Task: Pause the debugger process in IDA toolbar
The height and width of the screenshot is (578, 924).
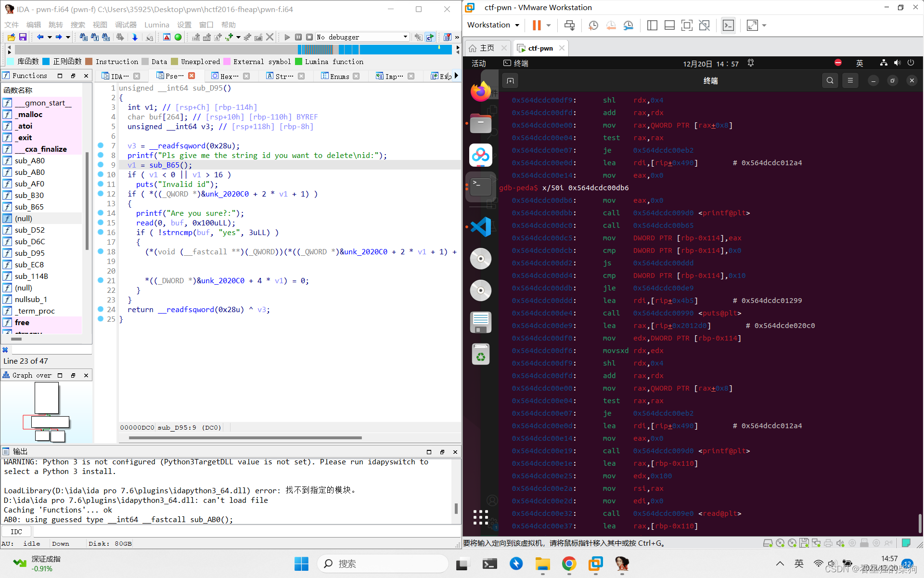Action: point(298,37)
